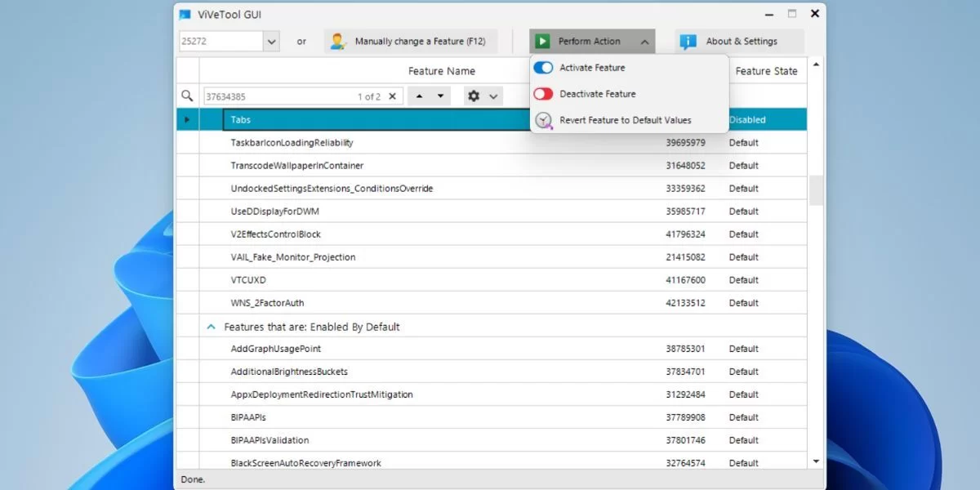Click the Activate Feature blue toggle icon

tap(541, 68)
